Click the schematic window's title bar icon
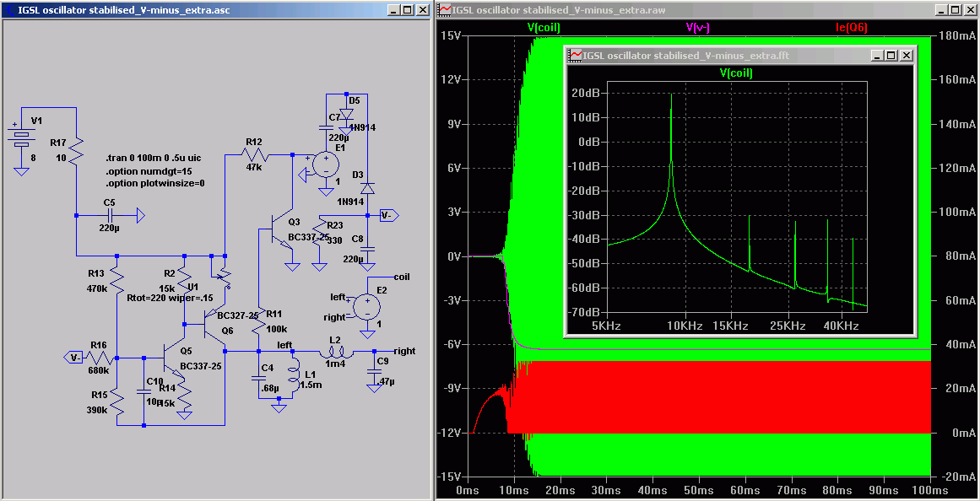Image resolution: width=980 pixels, height=501 pixels. tap(8, 10)
